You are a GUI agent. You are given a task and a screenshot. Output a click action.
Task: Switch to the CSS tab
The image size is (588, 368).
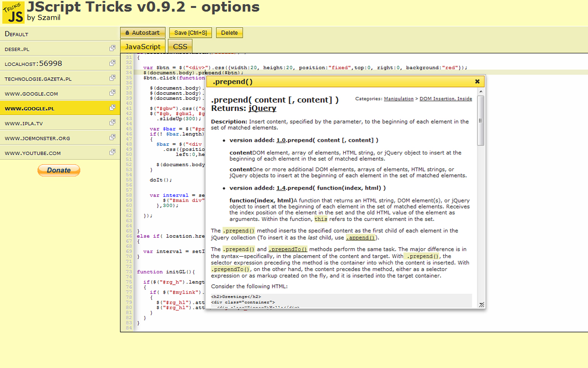point(180,46)
